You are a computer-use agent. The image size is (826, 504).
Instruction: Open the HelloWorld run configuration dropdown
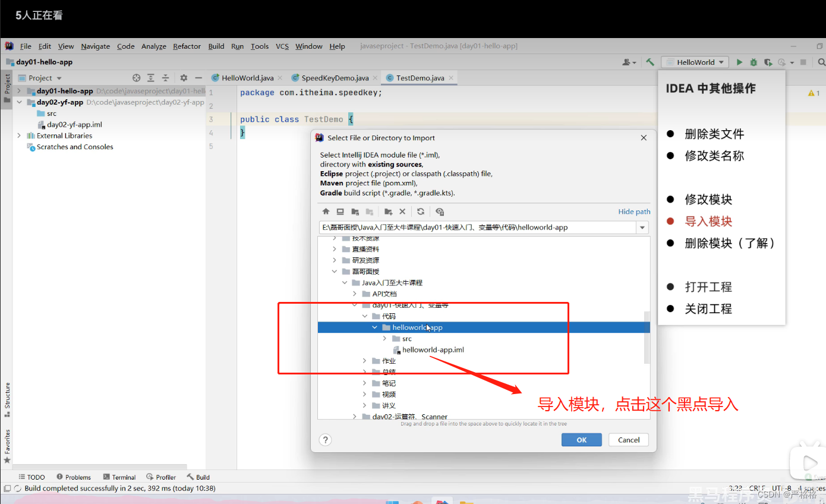point(695,62)
